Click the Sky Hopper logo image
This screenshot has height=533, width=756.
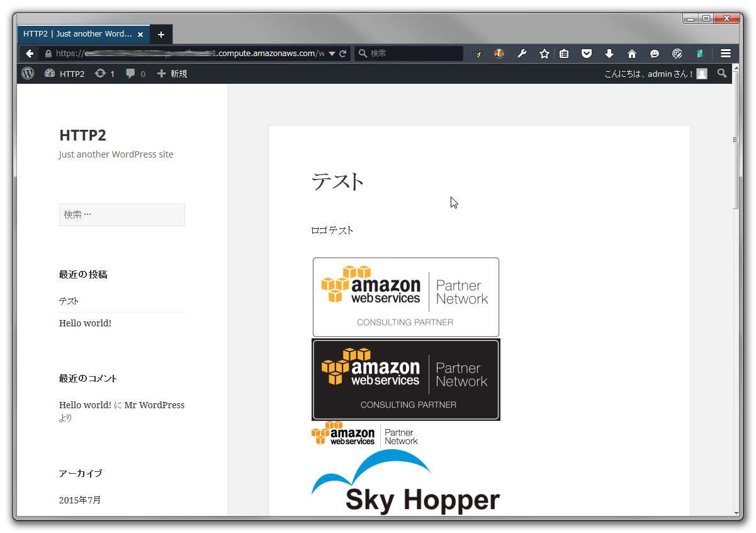click(x=406, y=482)
